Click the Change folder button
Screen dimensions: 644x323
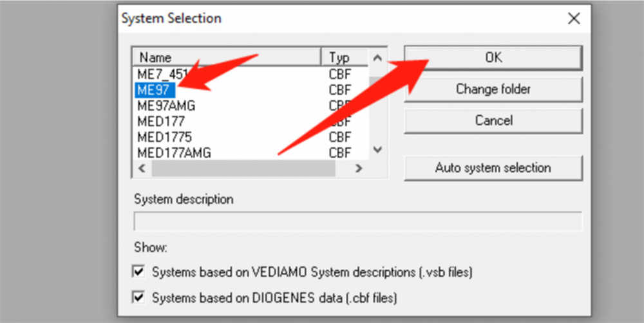pos(493,89)
